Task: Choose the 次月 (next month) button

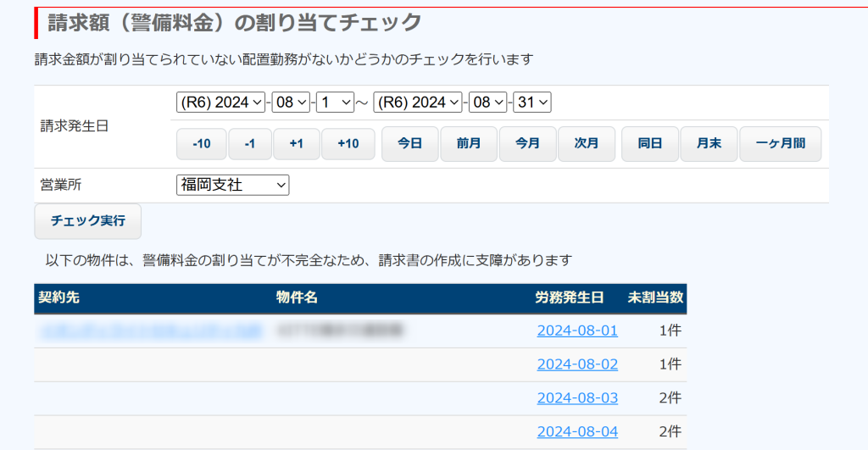Action: point(587,144)
